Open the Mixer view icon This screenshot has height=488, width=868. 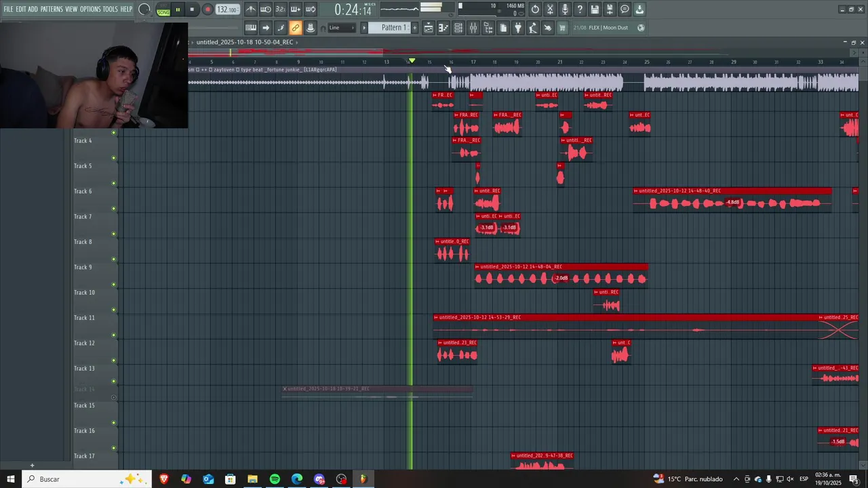473,28
